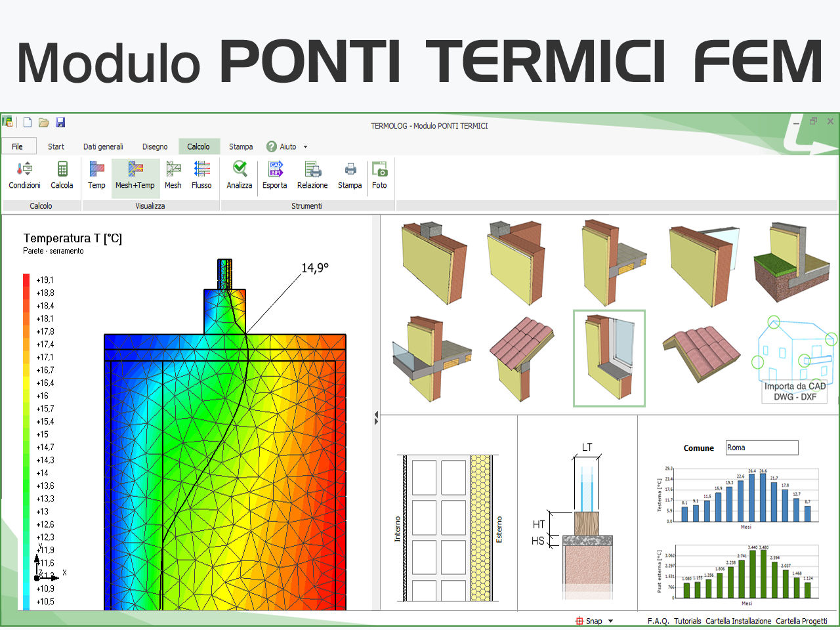Screen dimensions: 840x630
Task: Save the project using the save icon
Action: (60, 122)
